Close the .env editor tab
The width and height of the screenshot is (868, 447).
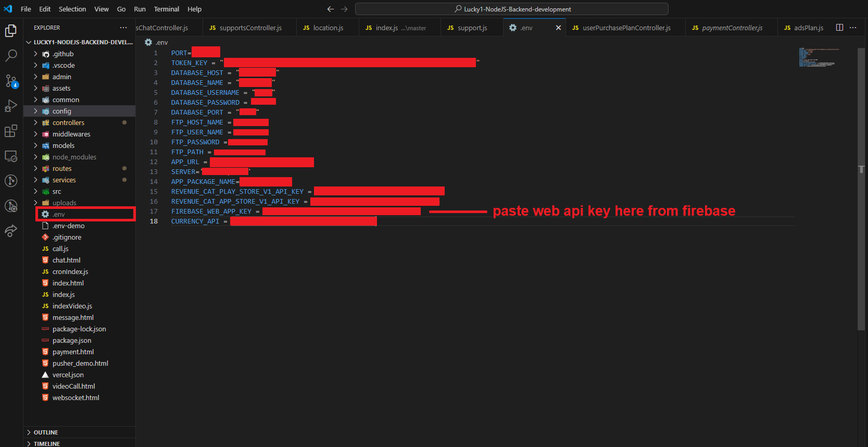point(558,28)
